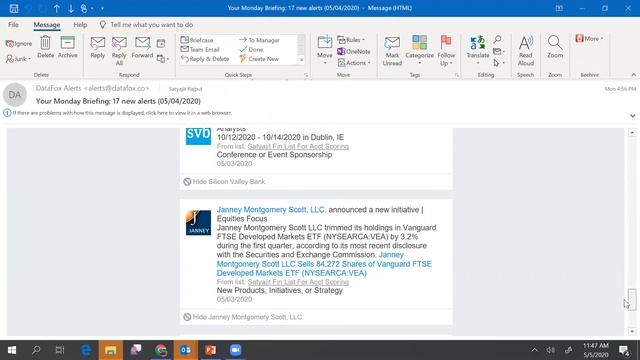Hide Silicon Valley Bank alerts
This screenshot has width=640, height=360.
[x=224, y=182]
